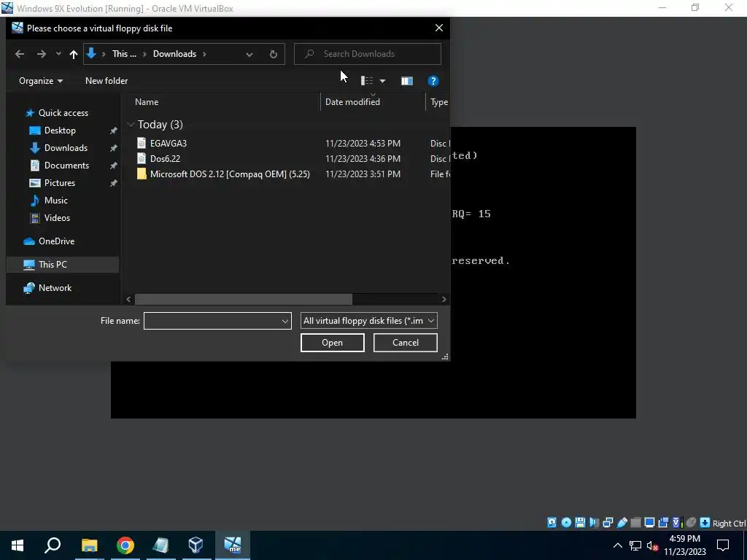Select Network in the navigation pane

(x=55, y=287)
